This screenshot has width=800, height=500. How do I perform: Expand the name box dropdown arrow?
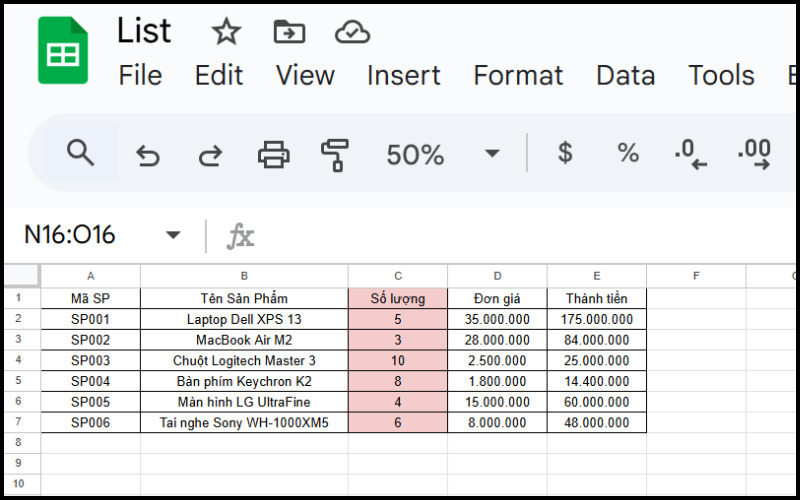click(173, 235)
